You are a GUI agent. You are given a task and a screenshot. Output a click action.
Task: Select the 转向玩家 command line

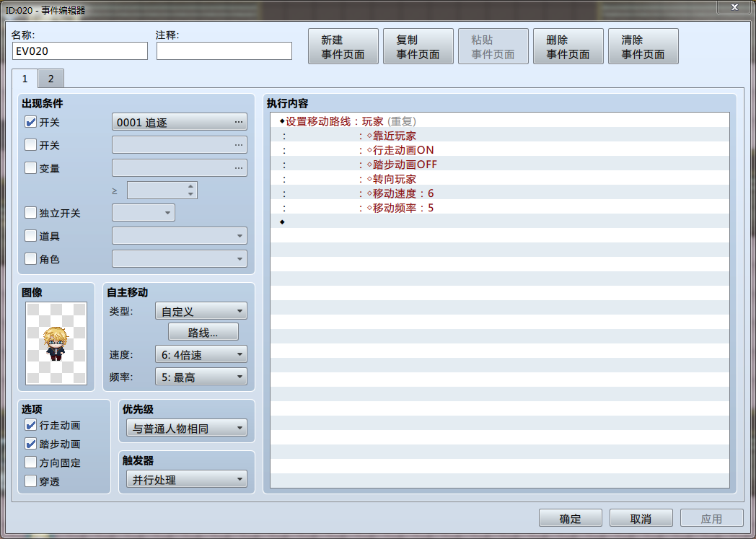pos(499,179)
